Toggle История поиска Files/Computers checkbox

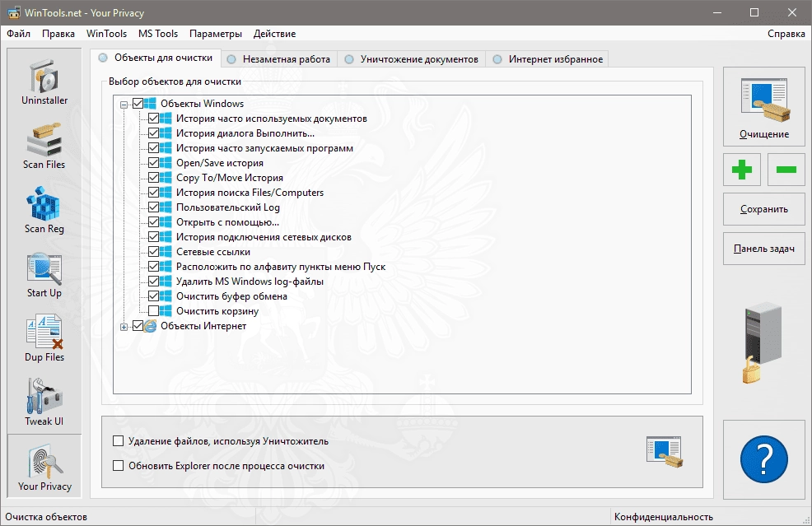pyautogui.click(x=153, y=193)
